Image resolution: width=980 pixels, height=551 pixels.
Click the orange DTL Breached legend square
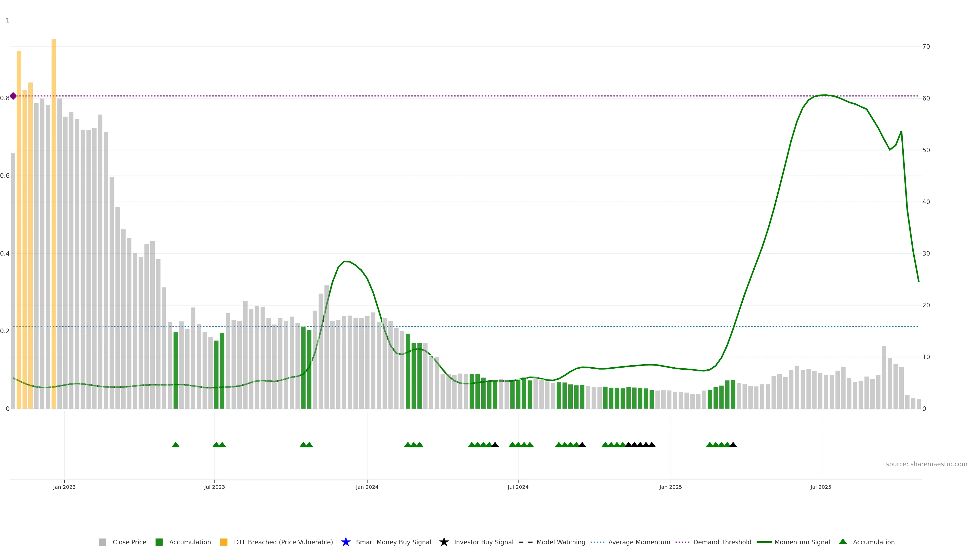tap(224, 542)
